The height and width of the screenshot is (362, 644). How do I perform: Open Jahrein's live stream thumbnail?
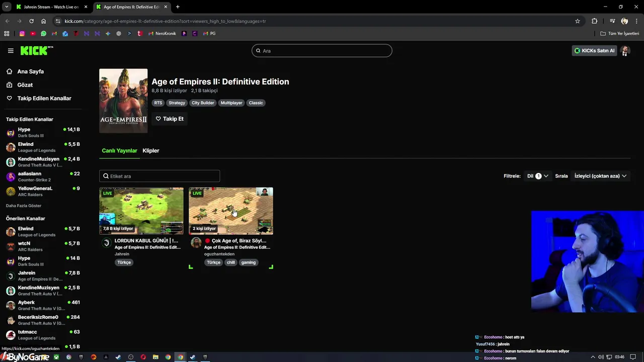coord(141,211)
